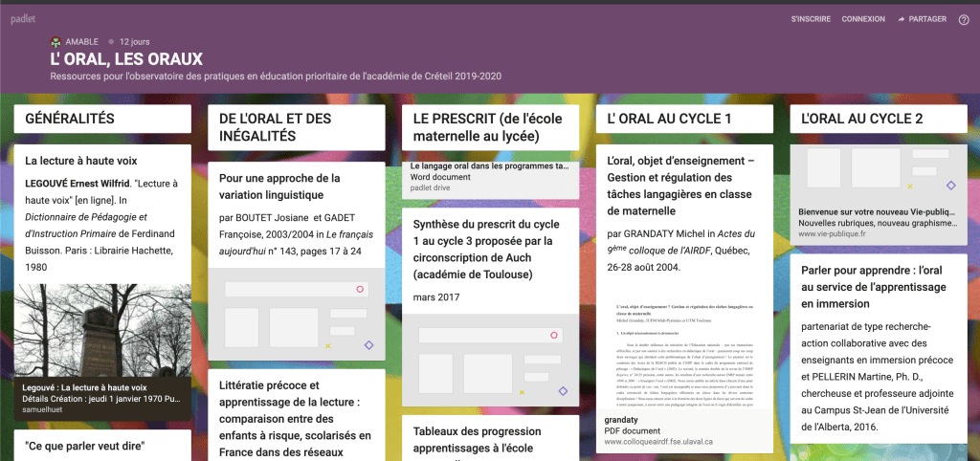Open the help question mark icon
This screenshot has width=980, height=461.
[964, 19]
